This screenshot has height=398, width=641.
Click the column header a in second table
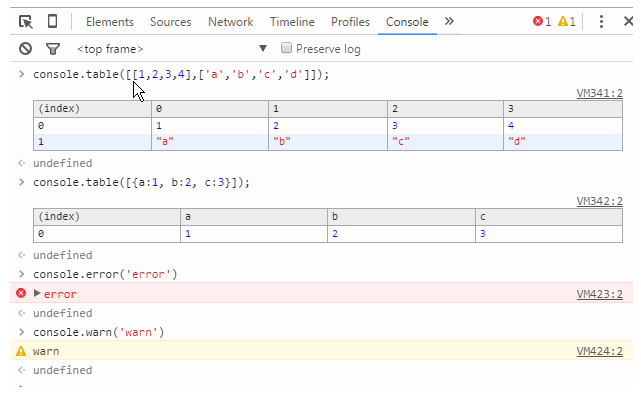254,217
